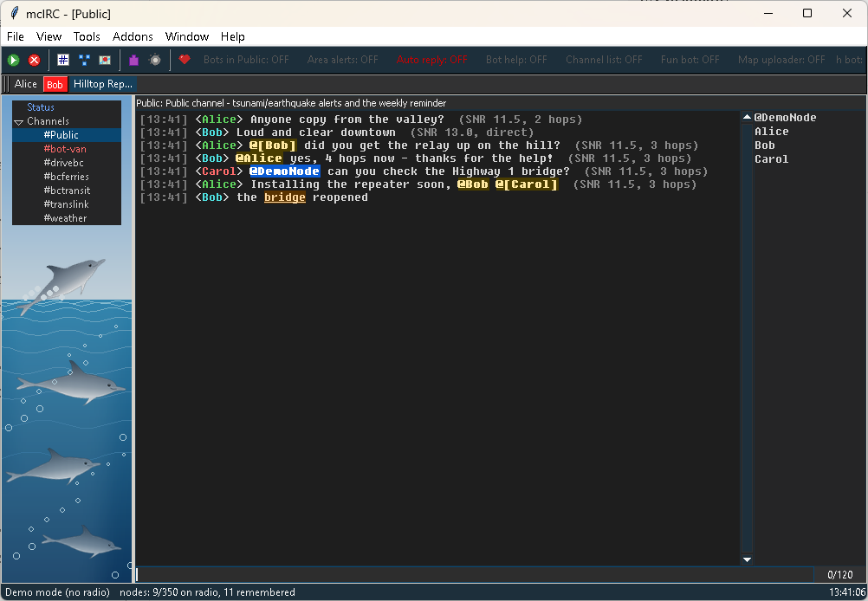Click Demo mode (no radio) status text

[x=57, y=592]
